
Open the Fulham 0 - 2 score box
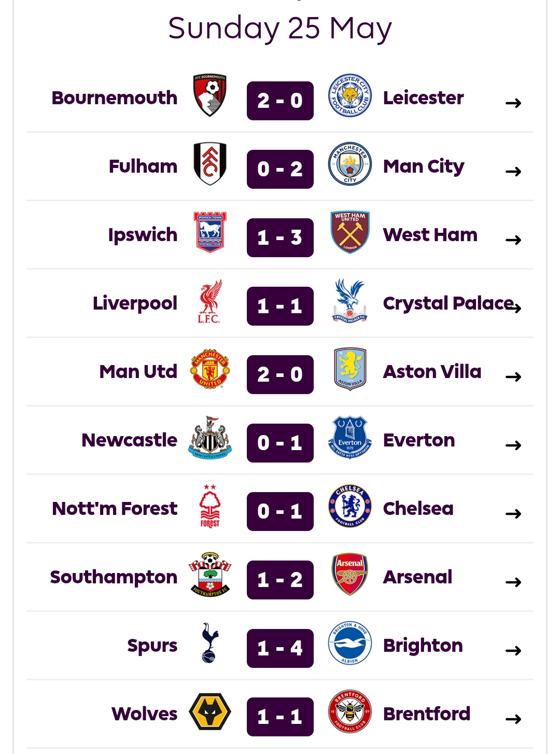[x=280, y=169]
